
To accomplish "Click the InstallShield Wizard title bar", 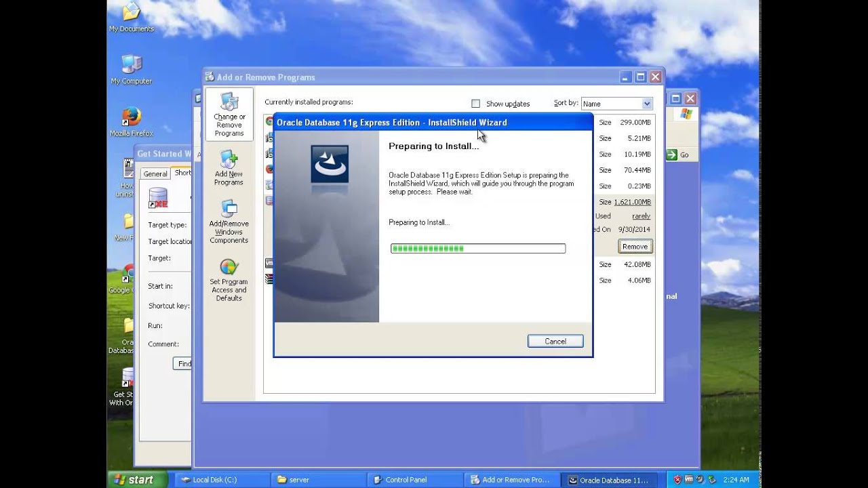I will tap(433, 123).
